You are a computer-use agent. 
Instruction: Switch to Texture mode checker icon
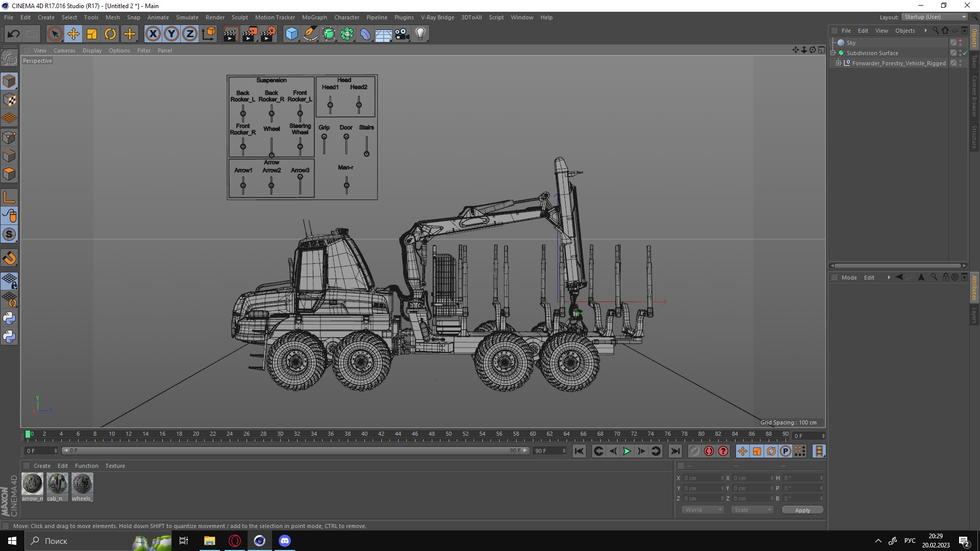[9, 100]
